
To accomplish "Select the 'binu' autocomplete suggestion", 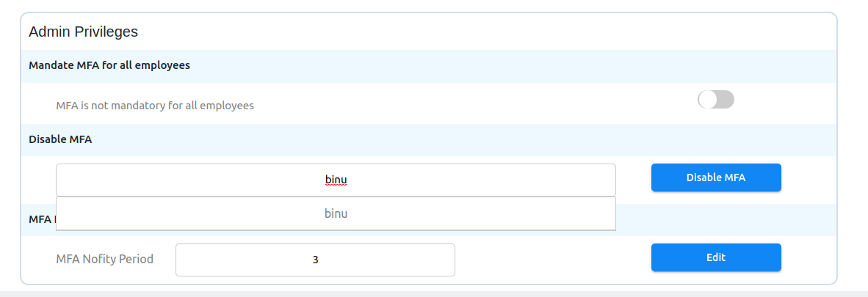I will click(336, 214).
